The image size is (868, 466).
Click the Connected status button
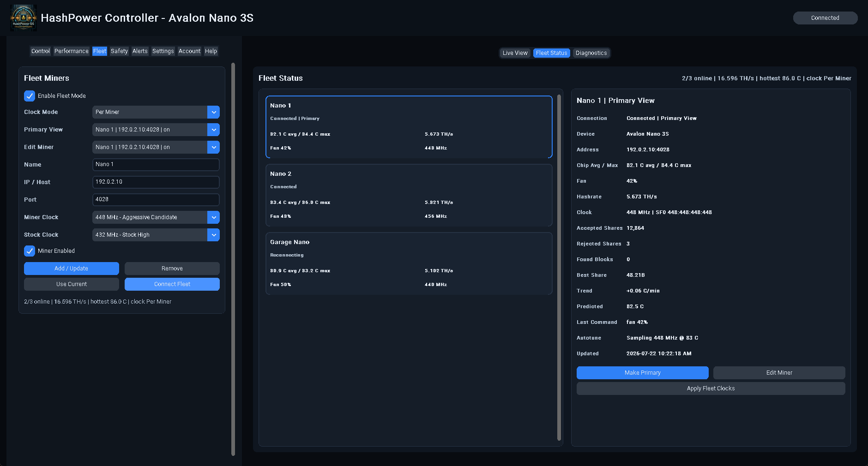point(825,18)
